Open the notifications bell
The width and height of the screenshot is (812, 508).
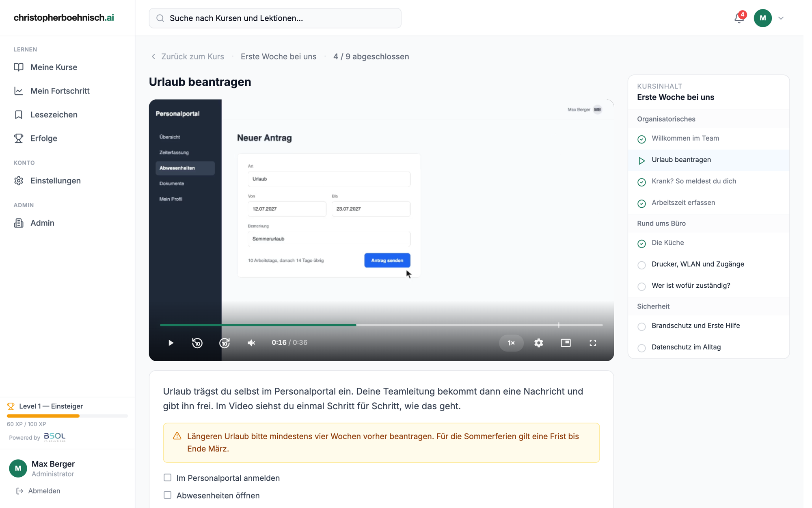coord(739,18)
